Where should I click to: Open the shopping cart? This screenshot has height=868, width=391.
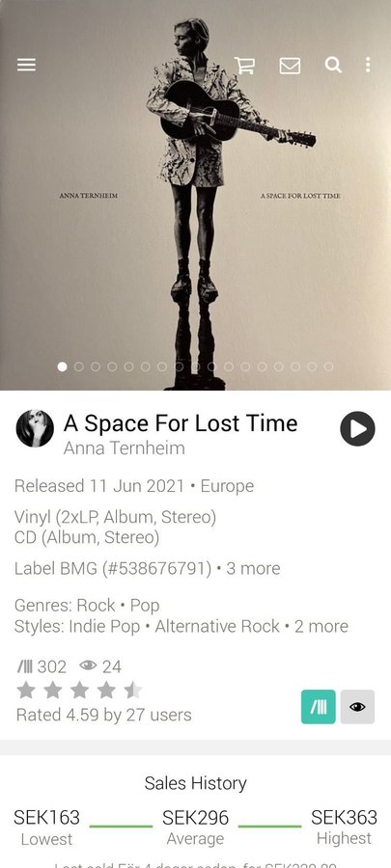point(244,65)
